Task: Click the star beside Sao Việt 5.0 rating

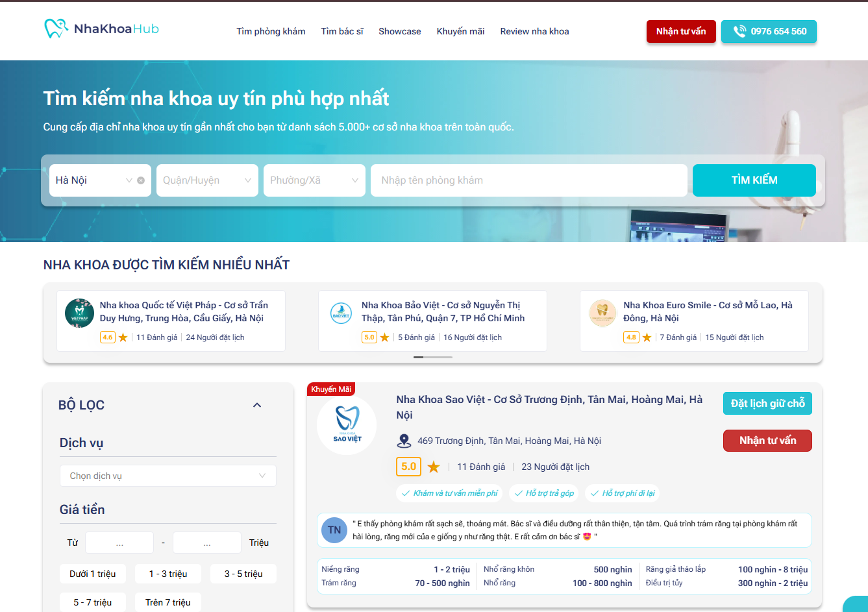Action: (x=434, y=467)
